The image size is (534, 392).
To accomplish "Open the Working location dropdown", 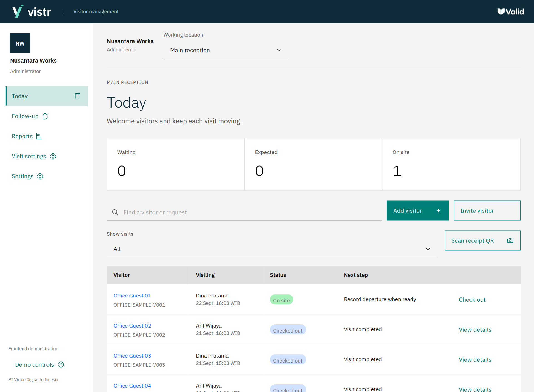I will (226, 50).
